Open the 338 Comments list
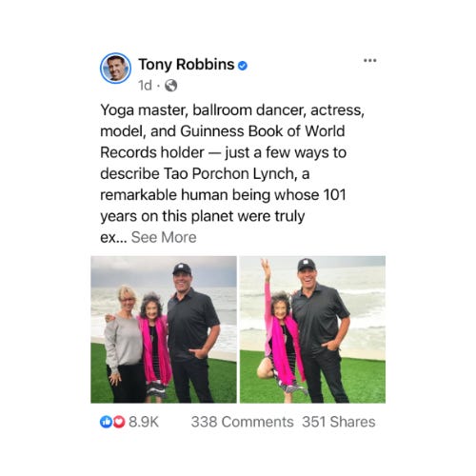Image resolution: width=476 pixels, height=476 pixels. pyautogui.click(x=242, y=422)
